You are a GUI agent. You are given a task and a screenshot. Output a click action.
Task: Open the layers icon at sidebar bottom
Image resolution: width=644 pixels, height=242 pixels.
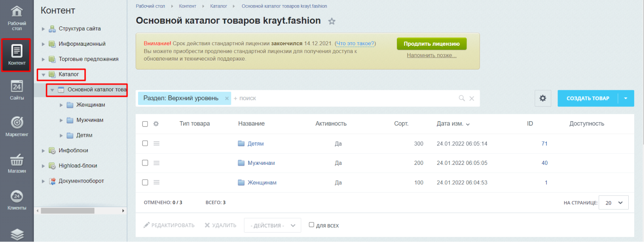17,234
